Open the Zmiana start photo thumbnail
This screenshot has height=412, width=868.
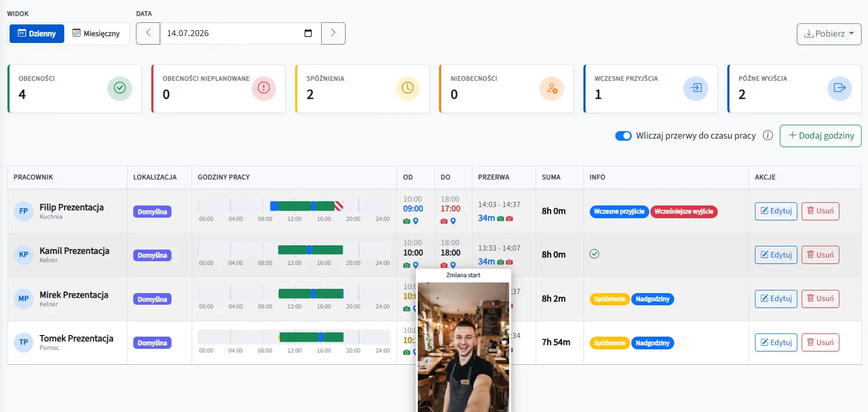[x=463, y=347]
